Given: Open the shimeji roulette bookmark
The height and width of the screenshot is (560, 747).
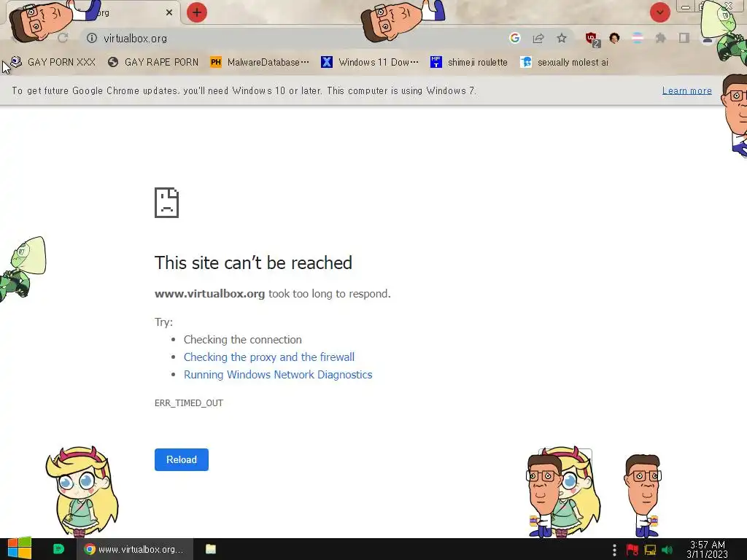Looking at the screenshot, I should pos(469,62).
